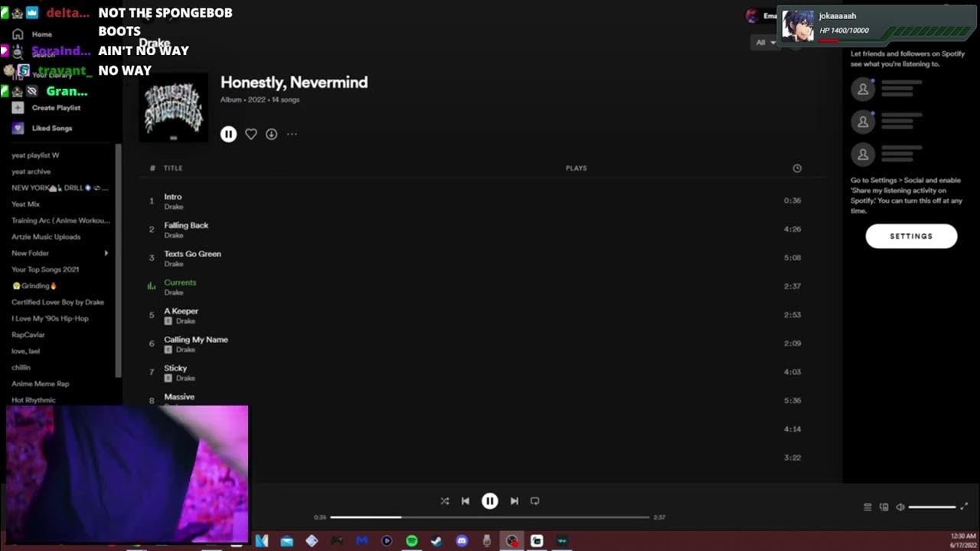Open Drake artist link under 'Falling Back'
Screen dimensions: 980x551
coord(174,235)
